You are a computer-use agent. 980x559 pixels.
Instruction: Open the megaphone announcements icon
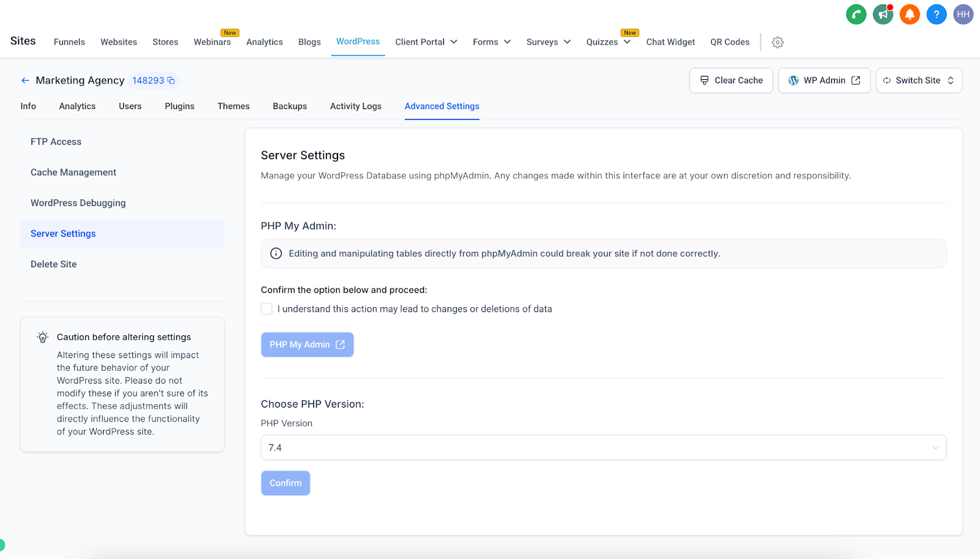[x=883, y=14]
